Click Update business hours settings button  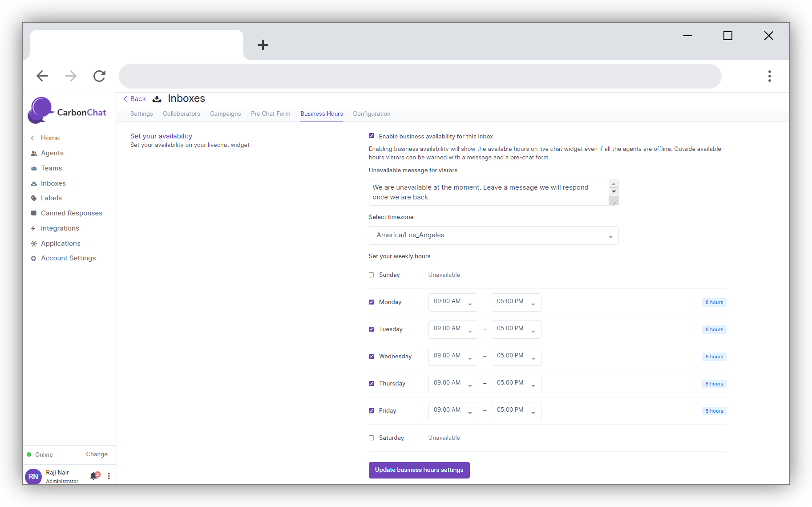click(419, 470)
